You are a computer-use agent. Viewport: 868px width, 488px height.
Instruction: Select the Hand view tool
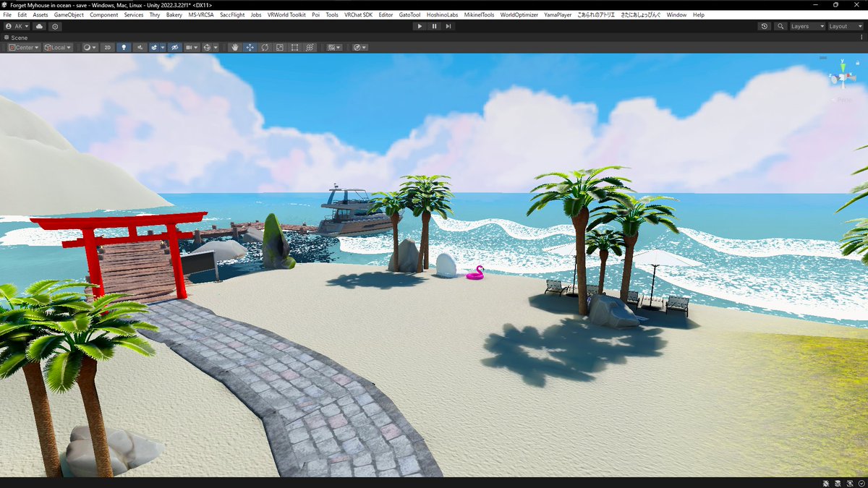[234, 48]
